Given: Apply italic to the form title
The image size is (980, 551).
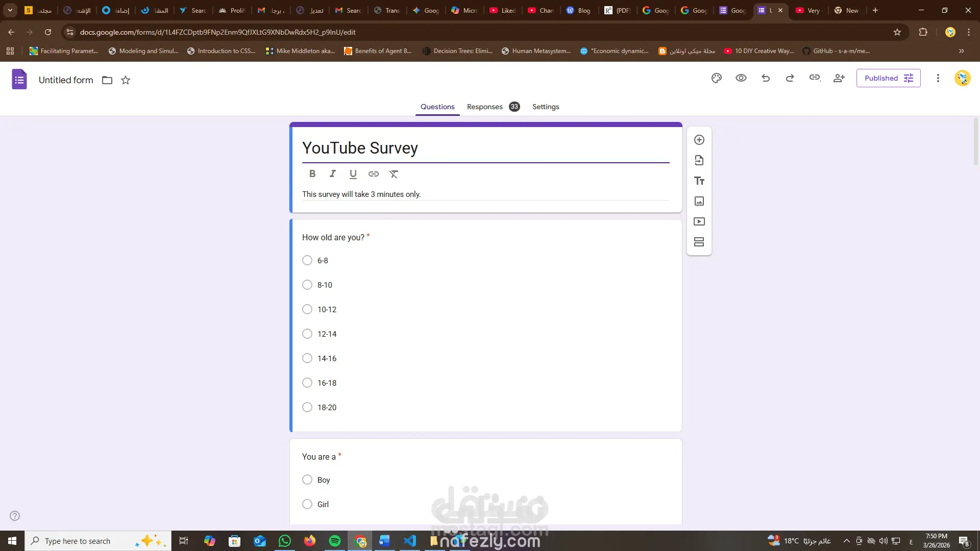Looking at the screenshot, I should tap(333, 174).
